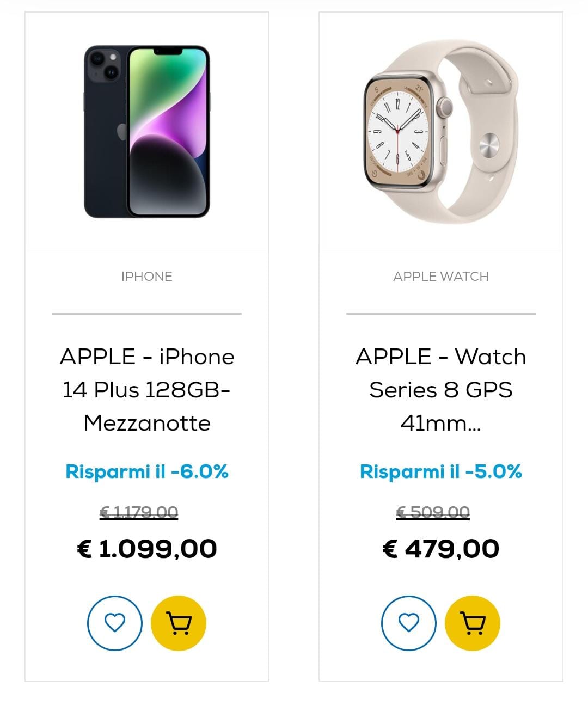This screenshot has height=705, width=588.
Task: Click the iPhone screen in the product photo
Action: (168, 132)
